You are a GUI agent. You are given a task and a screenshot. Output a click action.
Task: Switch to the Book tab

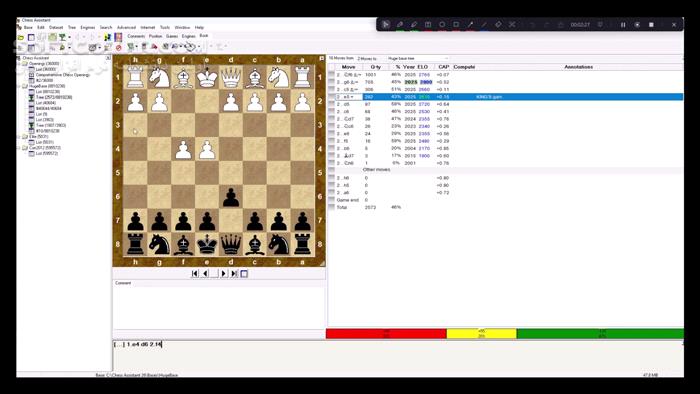point(204,36)
